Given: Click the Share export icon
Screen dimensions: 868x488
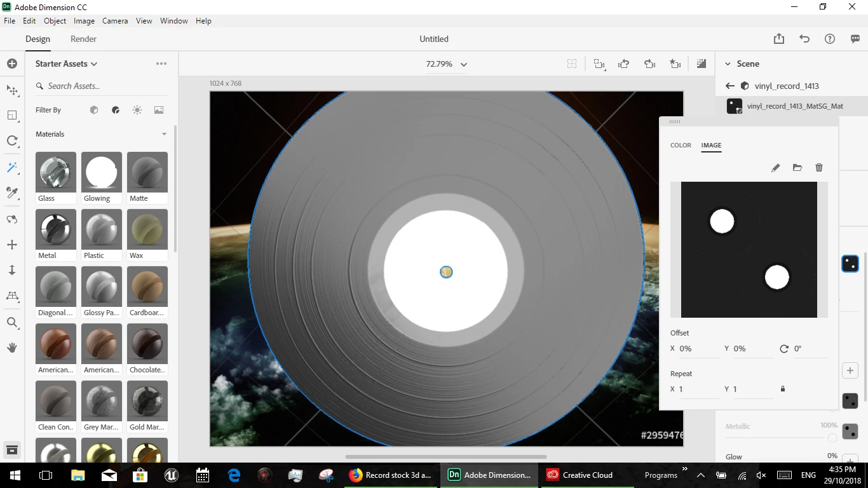Looking at the screenshot, I should (x=779, y=39).
